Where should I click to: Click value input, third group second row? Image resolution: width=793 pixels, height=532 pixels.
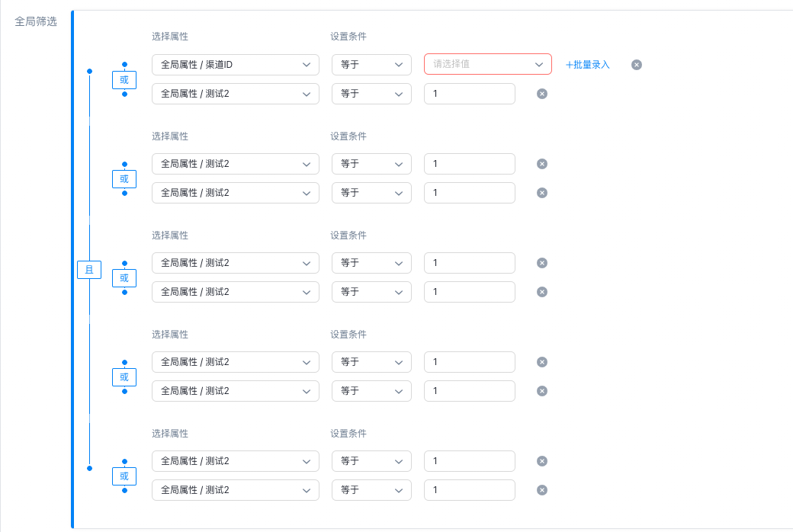tap(470, 292)
